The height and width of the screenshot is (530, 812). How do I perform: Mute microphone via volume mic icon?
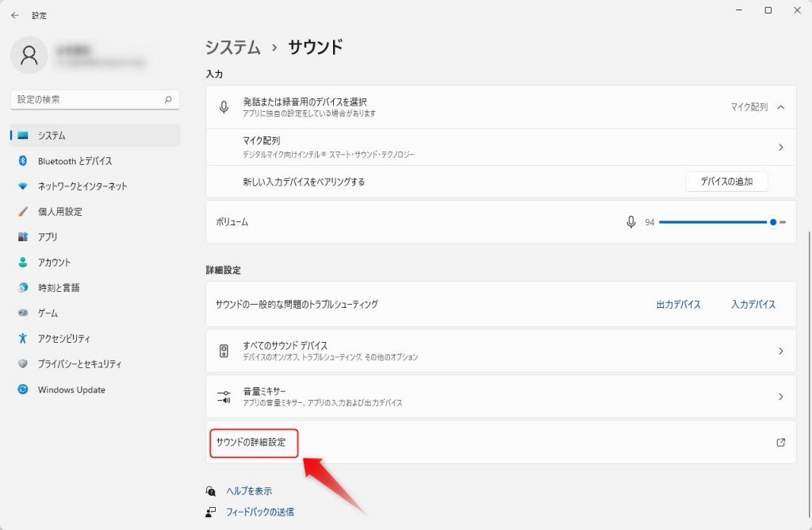[630, 222]
